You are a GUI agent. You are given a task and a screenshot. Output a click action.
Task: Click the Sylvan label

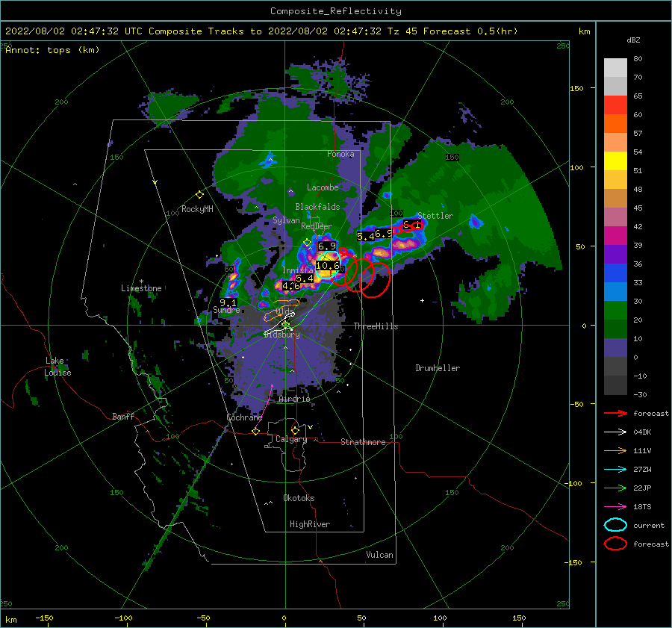[286, 220]
